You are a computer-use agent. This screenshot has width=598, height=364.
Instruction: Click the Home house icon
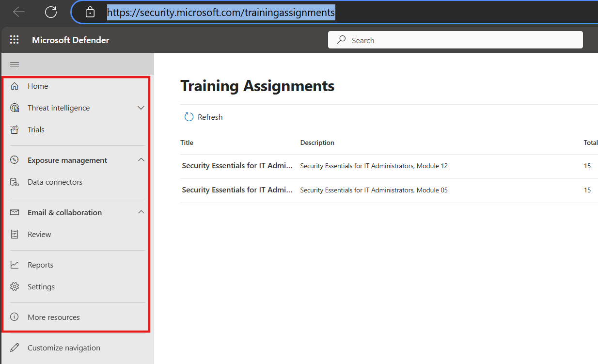click(x=15, y=86)
